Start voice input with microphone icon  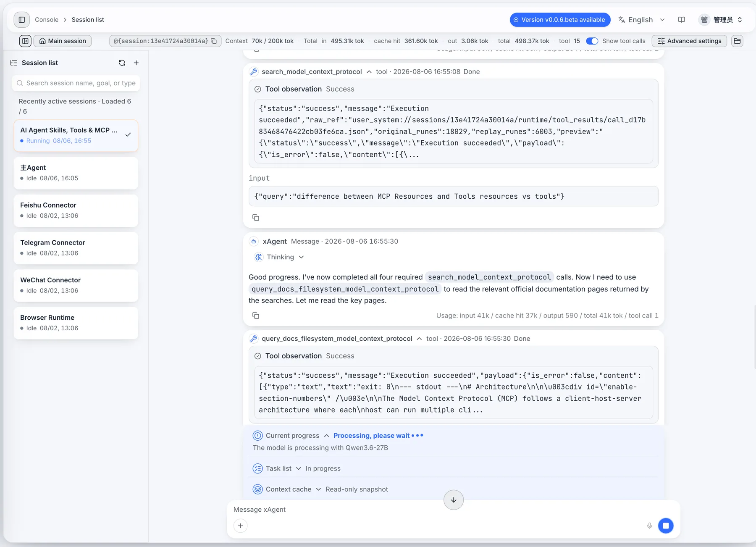click(650, 526)
